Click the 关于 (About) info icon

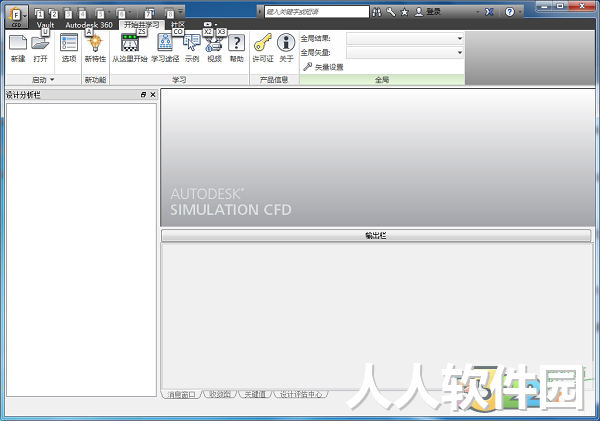click(286, 42)
